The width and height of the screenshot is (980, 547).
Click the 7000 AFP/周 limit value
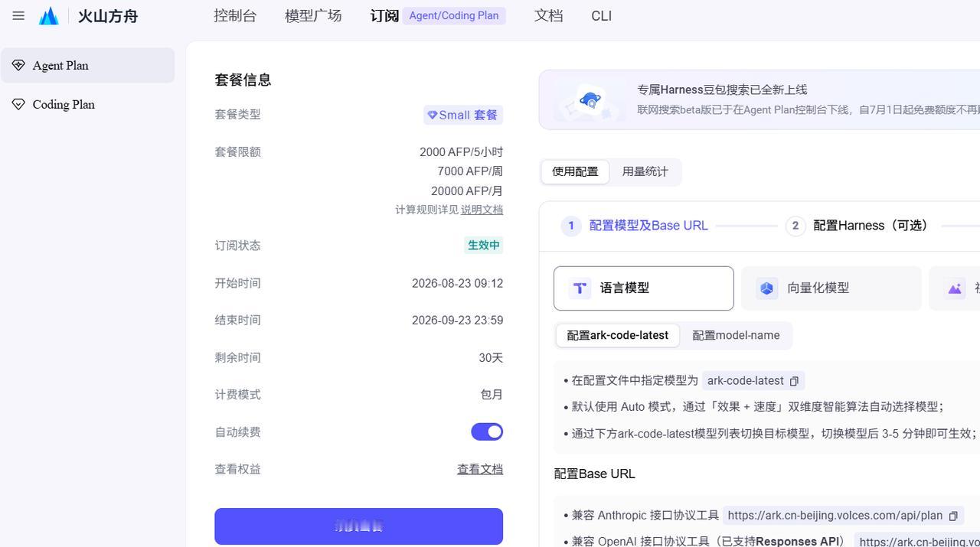pos(470,171)
